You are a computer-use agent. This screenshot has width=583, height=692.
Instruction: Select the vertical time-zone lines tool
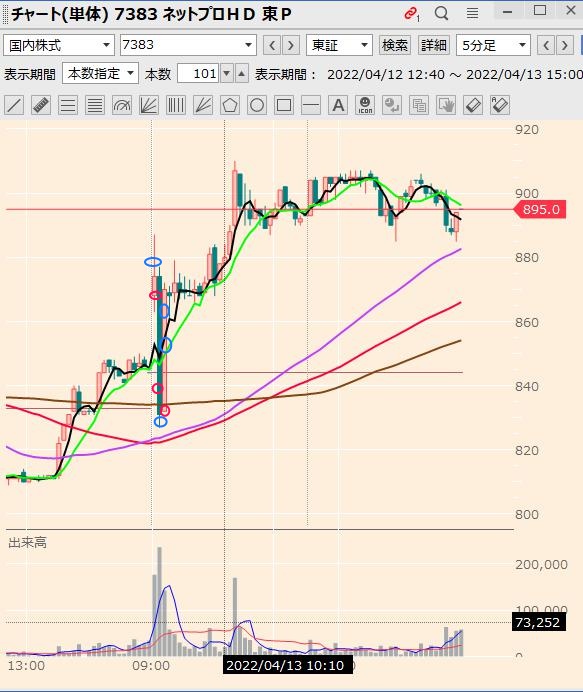(x=176, y=105)
